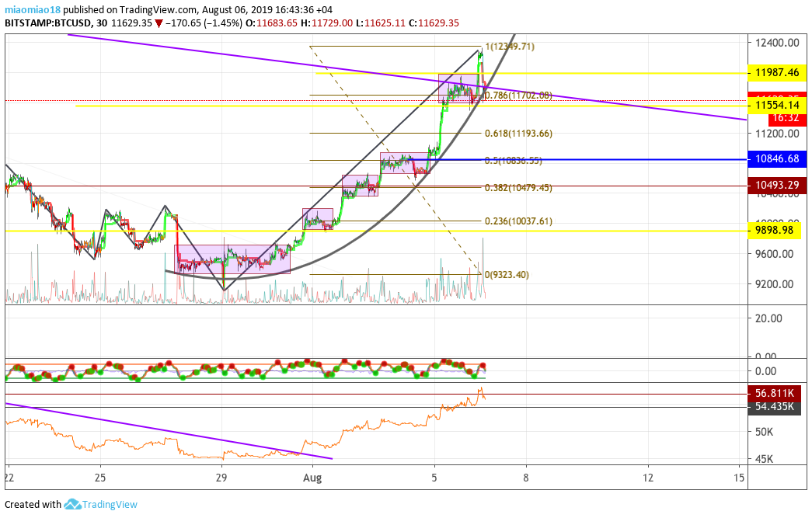This screenshot has height=518, width=812.
Task: Click the 29 date axis label
Action: coord(221,478)
